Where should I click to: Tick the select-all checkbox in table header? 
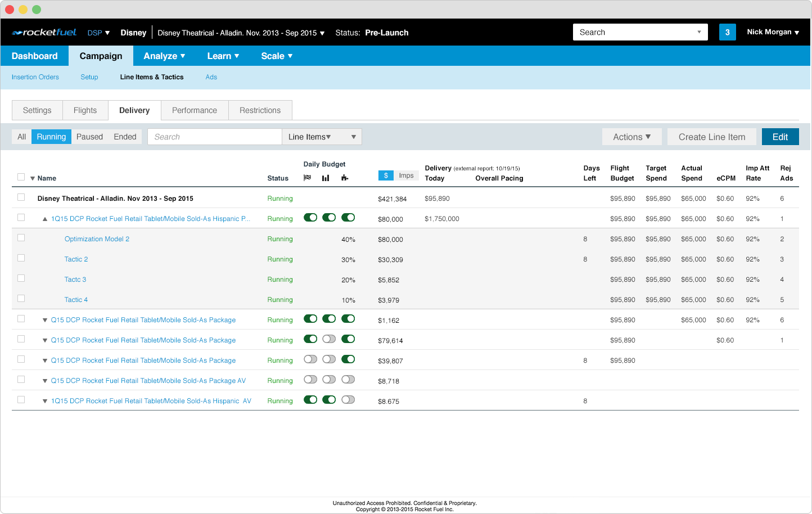pyautogui.click(x=21, y=177)
